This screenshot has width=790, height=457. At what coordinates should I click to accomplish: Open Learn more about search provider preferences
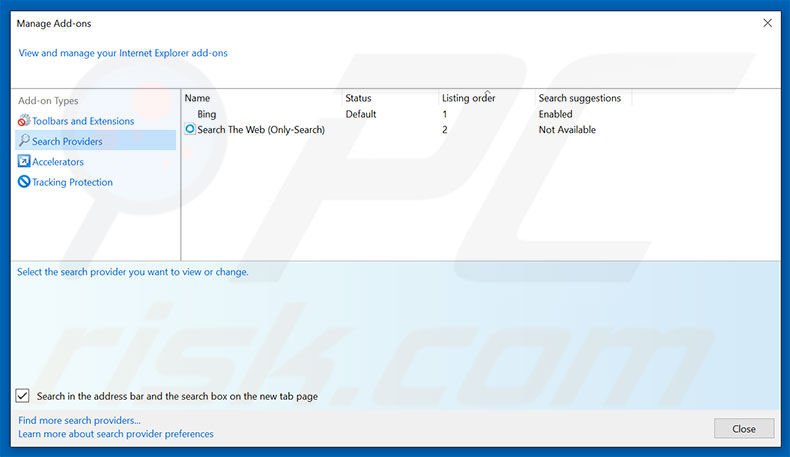click(x=116, y=434)
